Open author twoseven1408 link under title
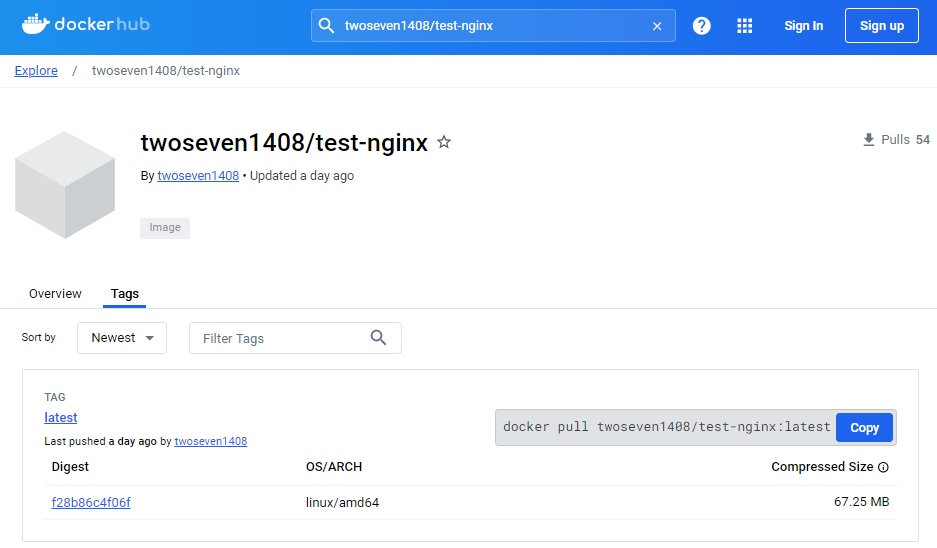Image resolution: width=937 pixels, height=548 pixels. pyautogui.click(x=198, y=176)
